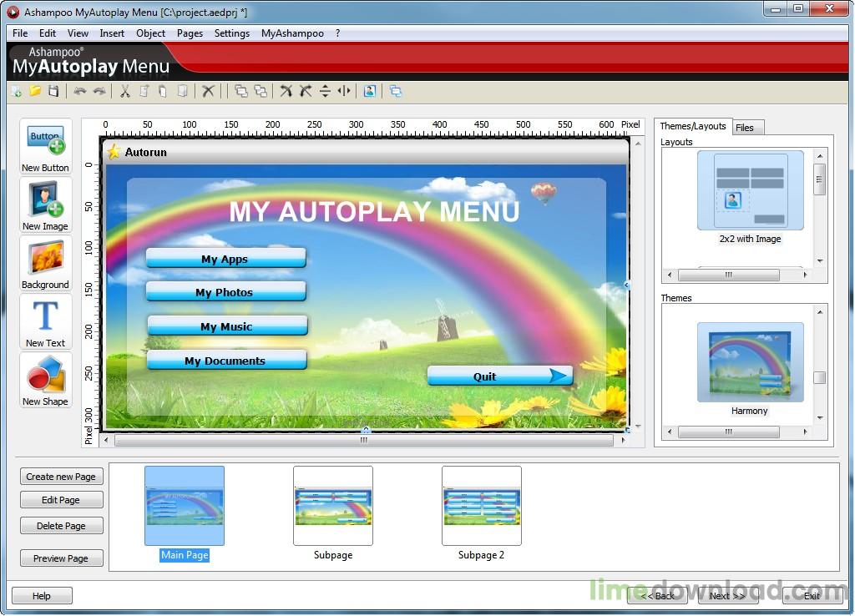This screenshot has height=616, width=855.
Task: Click the Next button at the bottom
Action: click(x=726, y=596)
